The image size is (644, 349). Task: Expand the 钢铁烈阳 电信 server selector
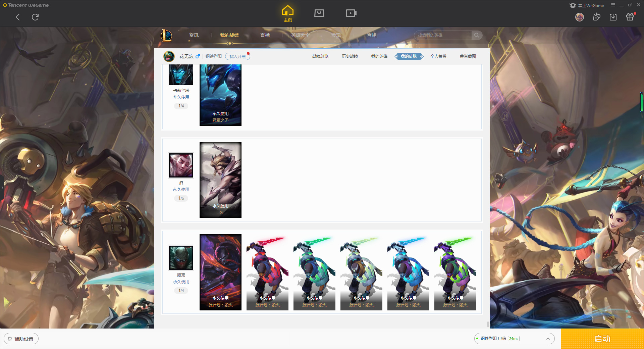(514, 339)
